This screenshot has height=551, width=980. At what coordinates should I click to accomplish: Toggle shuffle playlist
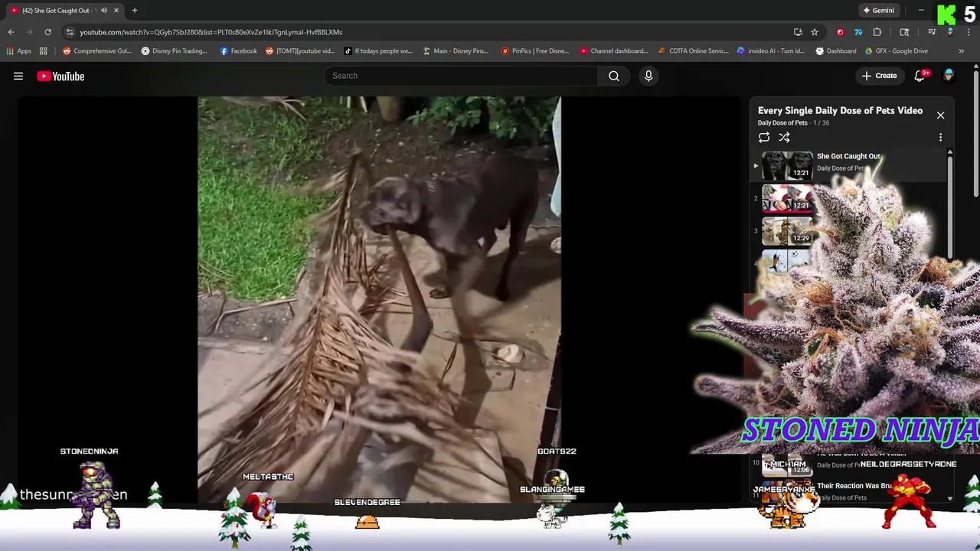pyautogui.click(x=784, y=138)
